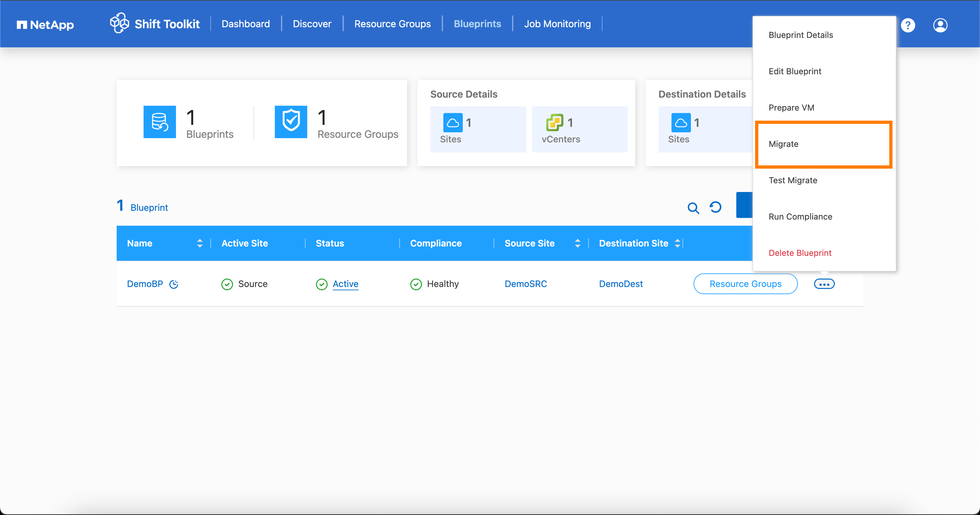Open the user account profile icon
This screenshot has height=515, width=980.
(940, 25)
